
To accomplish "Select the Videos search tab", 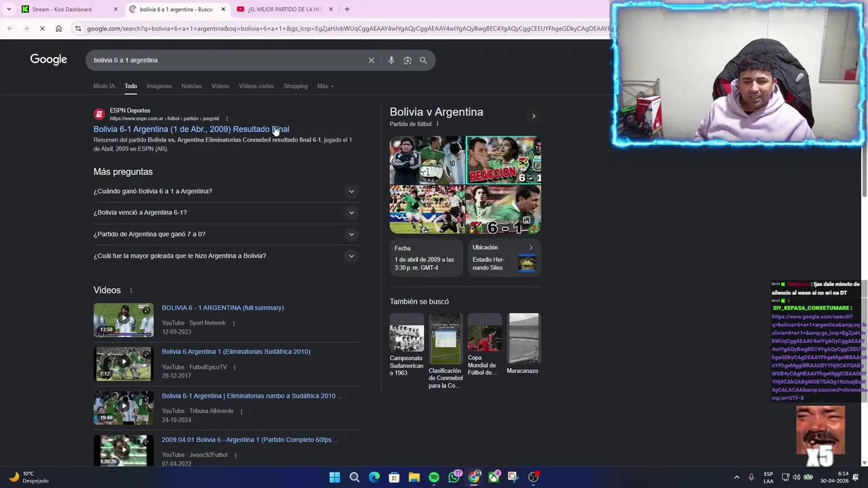I will click(220, 86).
